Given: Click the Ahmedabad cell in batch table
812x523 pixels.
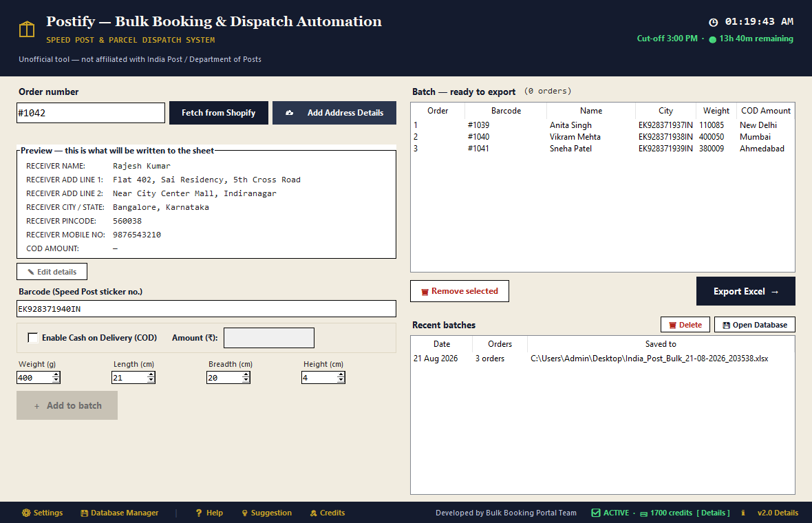Looking at the screenshot, I should (762, 149).
